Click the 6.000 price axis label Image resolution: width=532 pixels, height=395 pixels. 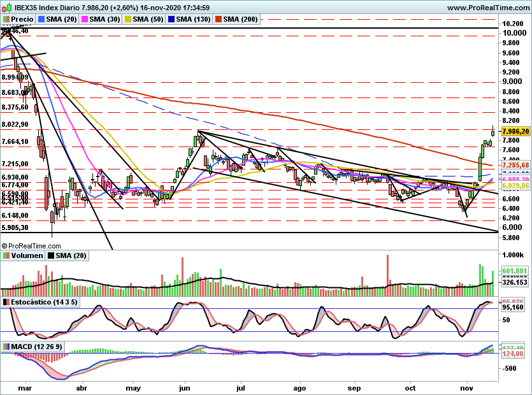point(512,227)
